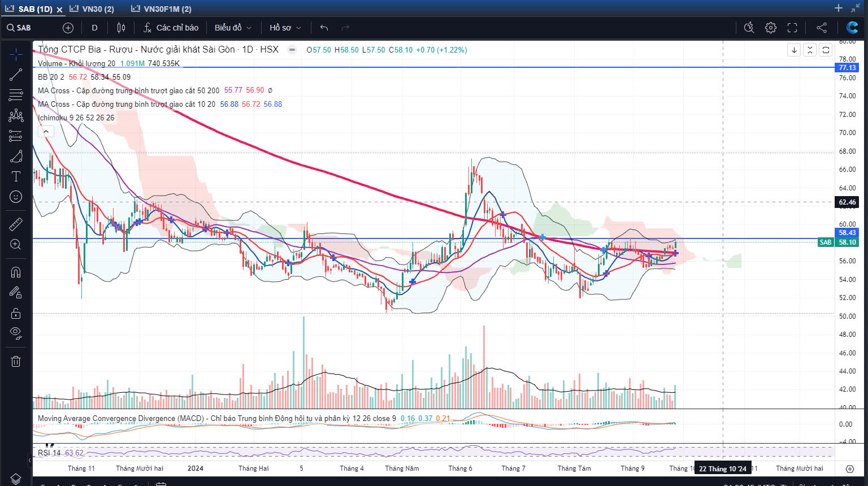This screenshot has width=868, height=486.
Task: Open time axis settings gear bottom right
Action: (x=850, y=468)
